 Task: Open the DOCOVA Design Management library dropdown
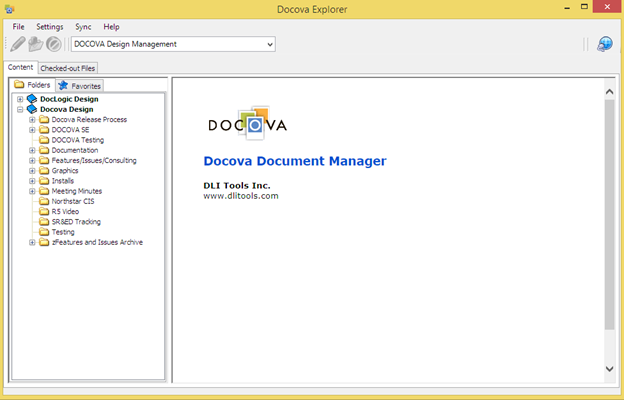click(x=270, y=44)
